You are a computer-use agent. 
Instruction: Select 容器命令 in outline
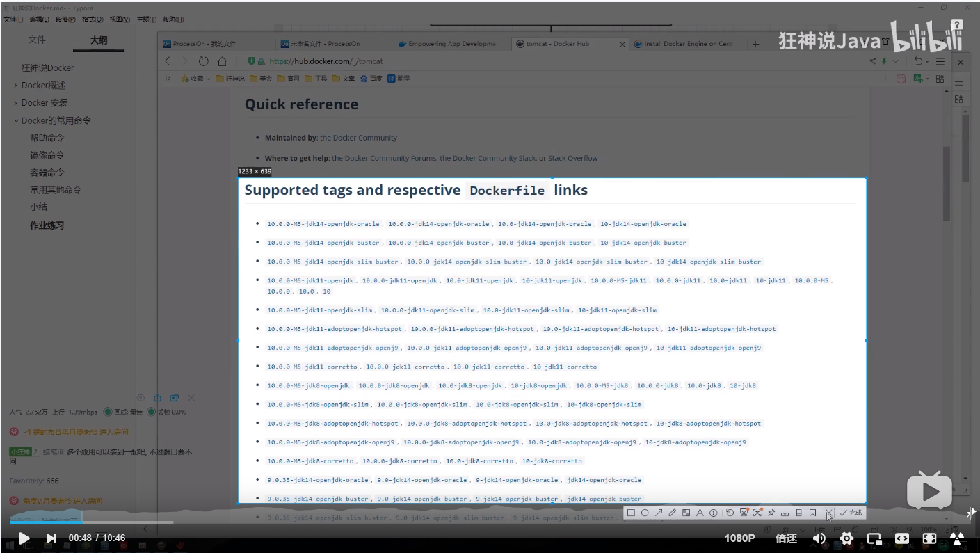(x=47, y=173)
